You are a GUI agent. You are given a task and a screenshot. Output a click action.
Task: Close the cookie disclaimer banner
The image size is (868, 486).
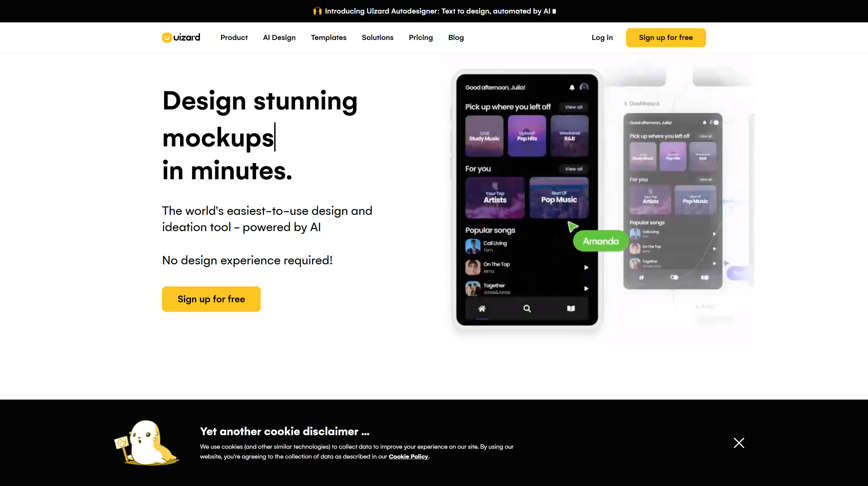click(x=739, y=443)
